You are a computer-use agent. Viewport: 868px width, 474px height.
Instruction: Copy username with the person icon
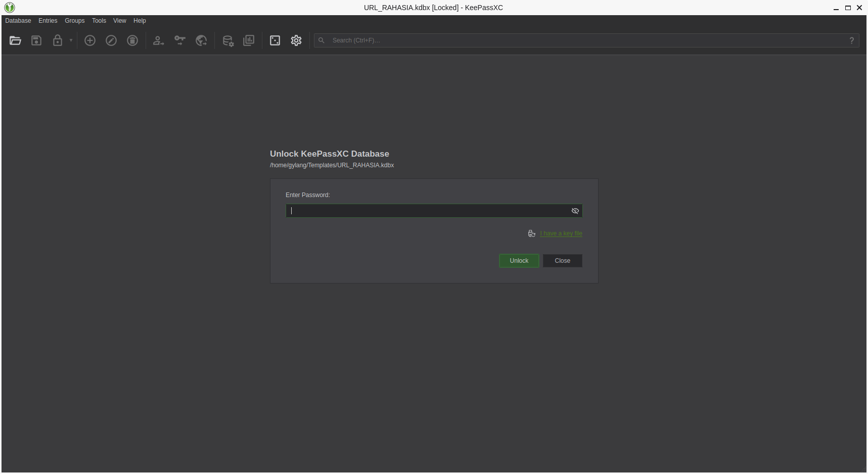pos(158,40)
